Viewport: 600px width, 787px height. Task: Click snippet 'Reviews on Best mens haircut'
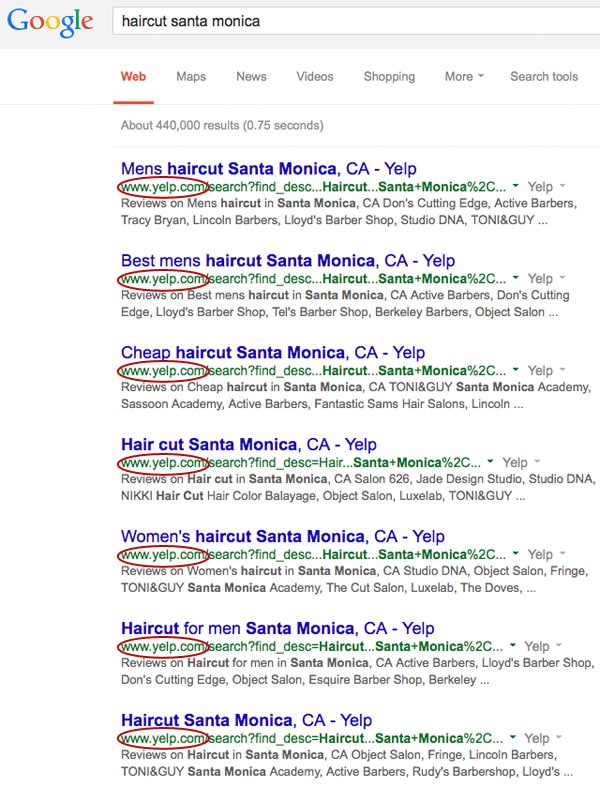(x=345, y=303)
